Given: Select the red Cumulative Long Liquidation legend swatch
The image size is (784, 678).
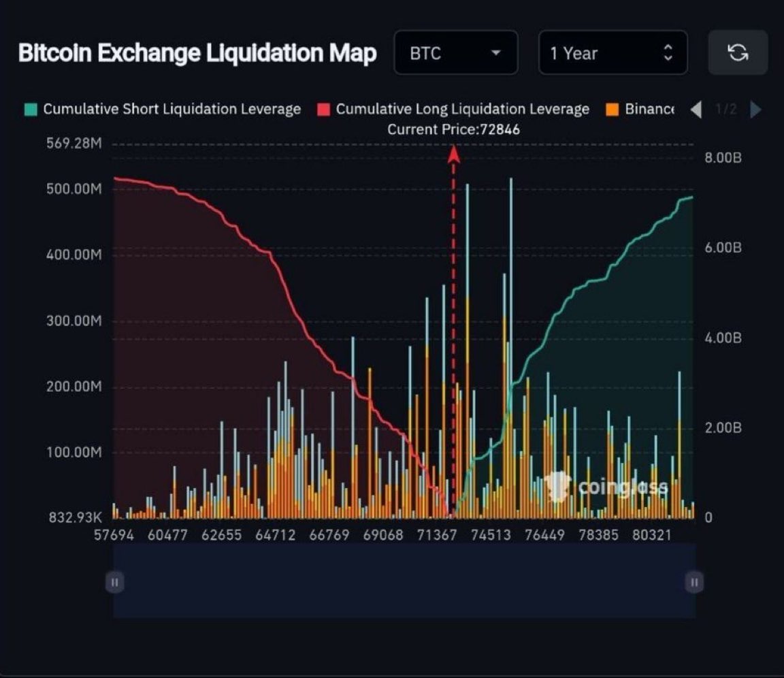Looking at the screenshot, I should tap(324, 109).
